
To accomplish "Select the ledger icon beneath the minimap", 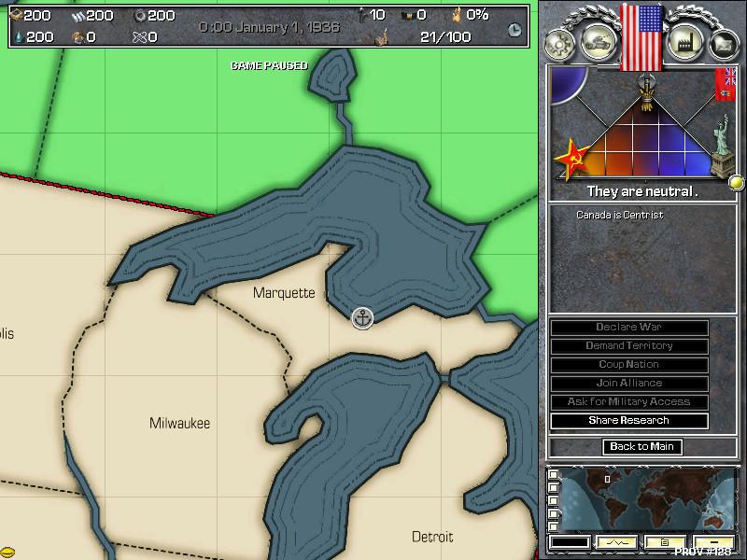I will tap(664, 542).
